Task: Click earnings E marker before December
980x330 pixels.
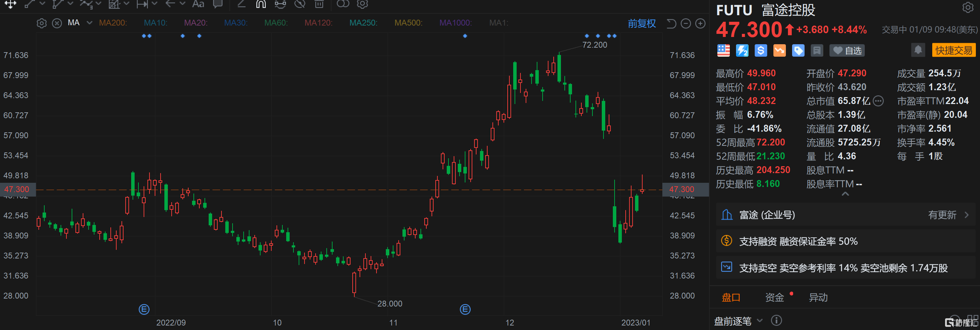Action: click(x=465, y=310)
